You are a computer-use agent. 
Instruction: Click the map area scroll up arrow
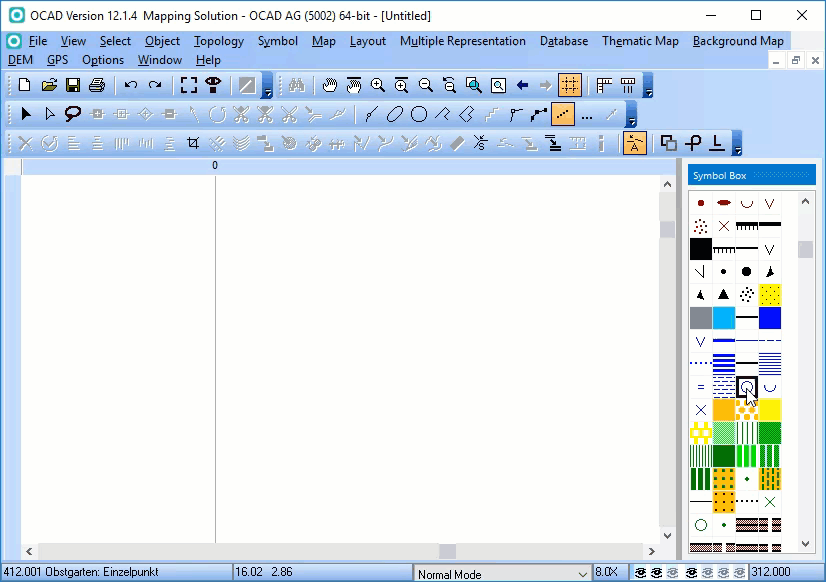pyautogui.click(x=667, y=184)
